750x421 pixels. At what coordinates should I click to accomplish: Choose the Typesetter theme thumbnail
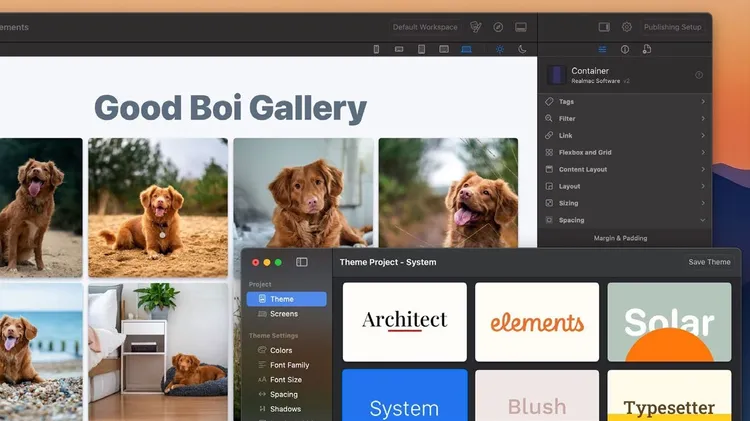[x=669, y=395]
